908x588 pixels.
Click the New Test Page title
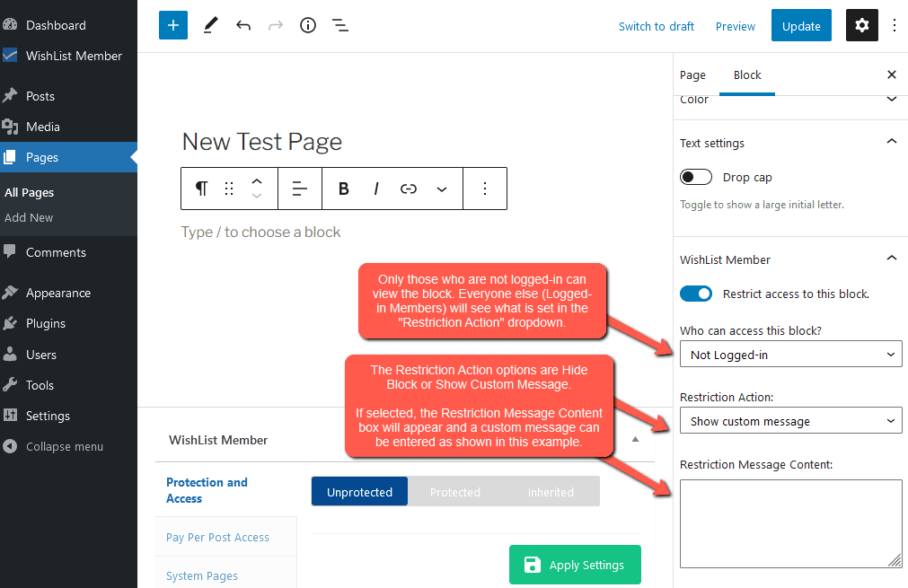[x=261, y=142]
